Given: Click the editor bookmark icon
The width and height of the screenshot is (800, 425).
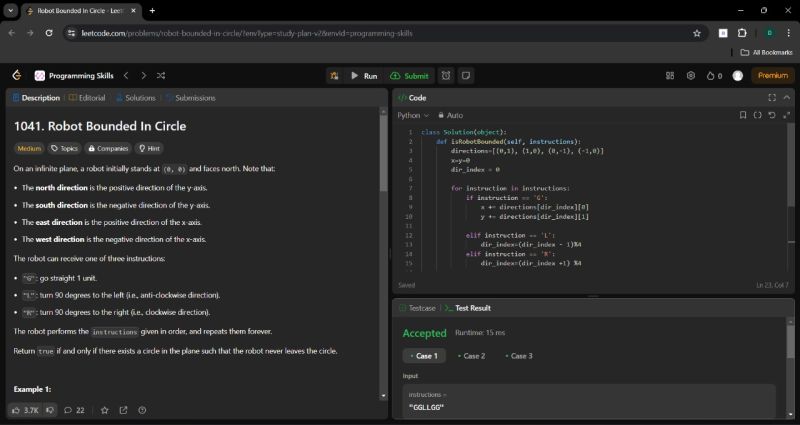Looking at the screenshot, I should pos(743,115).
